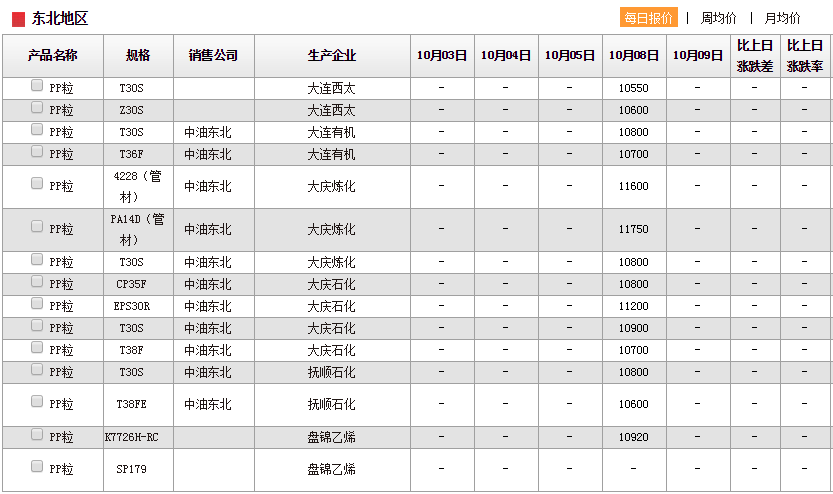Click the price 10920 cell
The height and width of the screenshot is (494, 833).
pyautogui.click(x=634, y=438)
